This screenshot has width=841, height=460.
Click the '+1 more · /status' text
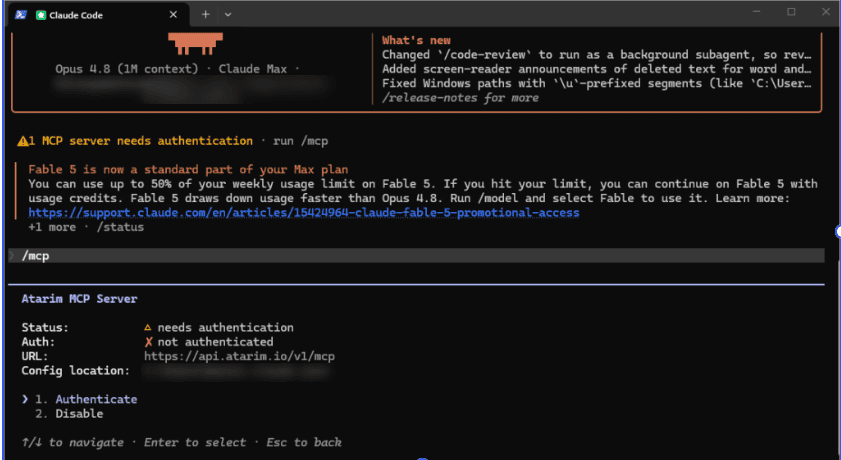point(86,227)
